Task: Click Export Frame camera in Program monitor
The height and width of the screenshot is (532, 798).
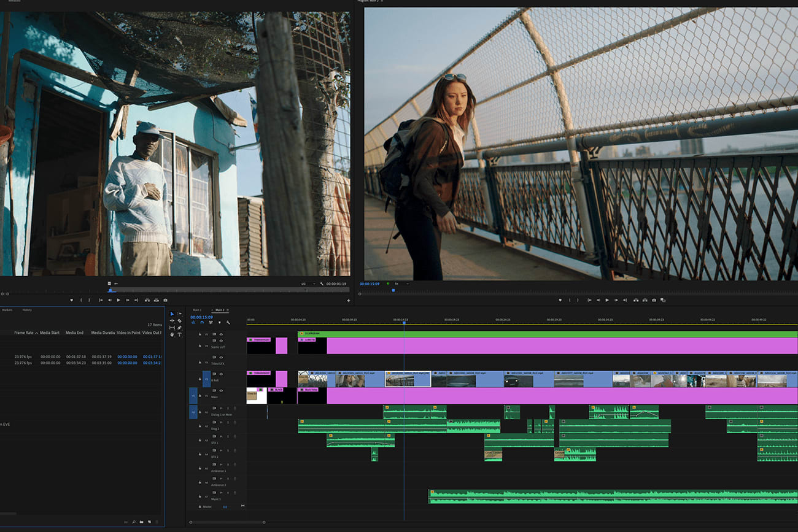Action: 654,300
